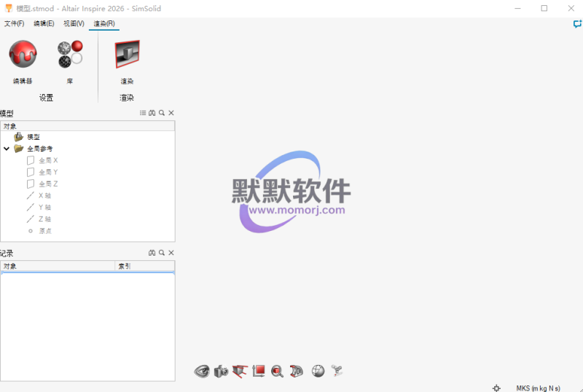Open the 视图(V) menu
The width and height of the screenshot is (583, 392).
[x=74, y=23]
